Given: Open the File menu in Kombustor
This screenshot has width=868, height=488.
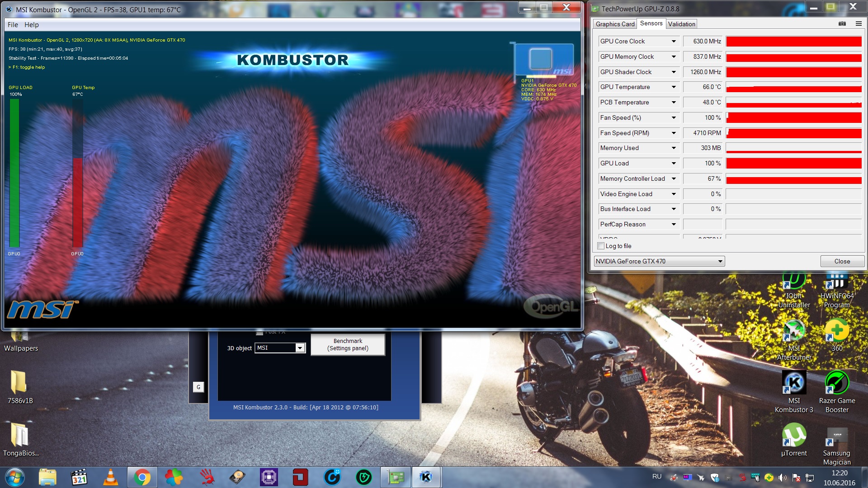Looking at the screenshot, I should tap(13, 24).
